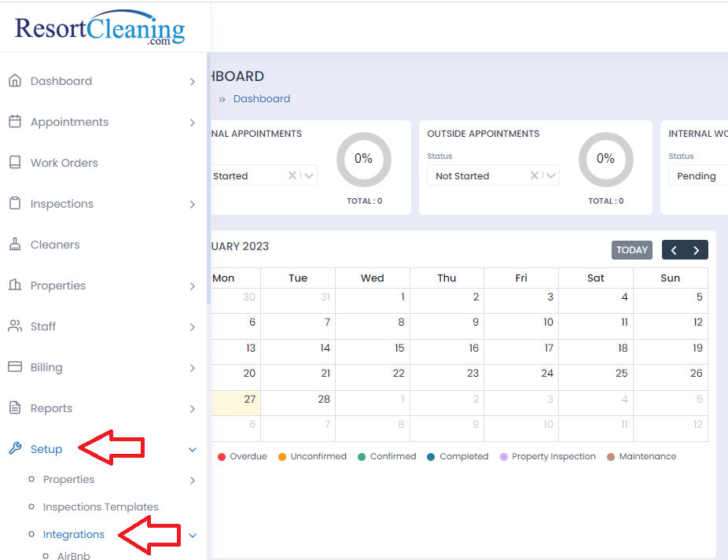Select the Dashboard home icon
Screen dimensions: 728x560
17,80
